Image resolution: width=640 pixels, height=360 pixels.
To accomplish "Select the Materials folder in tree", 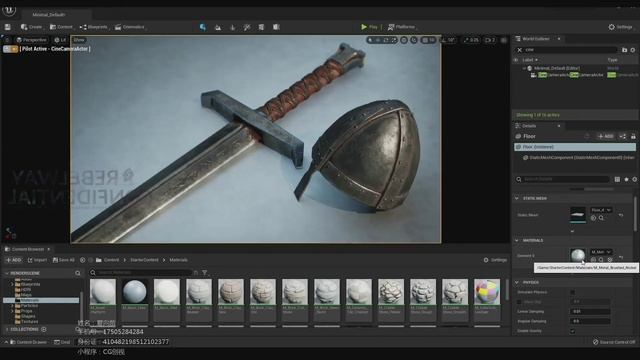I will (x=41, y=300).
